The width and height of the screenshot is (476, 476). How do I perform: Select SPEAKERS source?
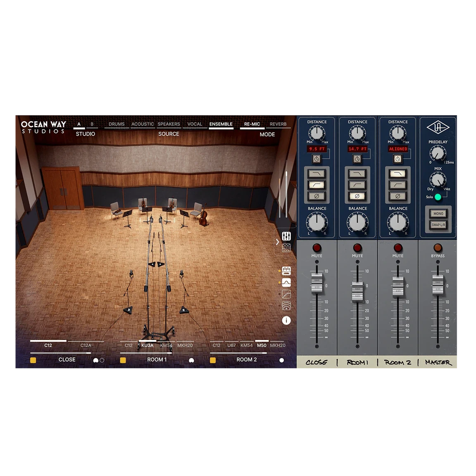[169, 124]
